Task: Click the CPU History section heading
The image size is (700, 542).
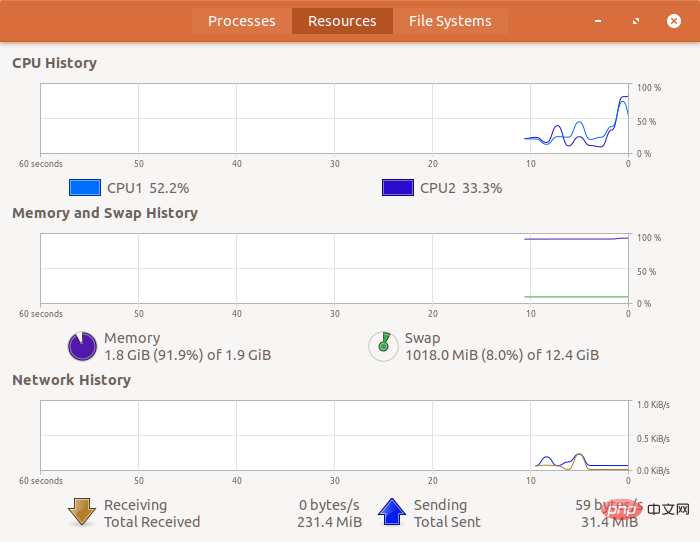Action: point(54,63)
